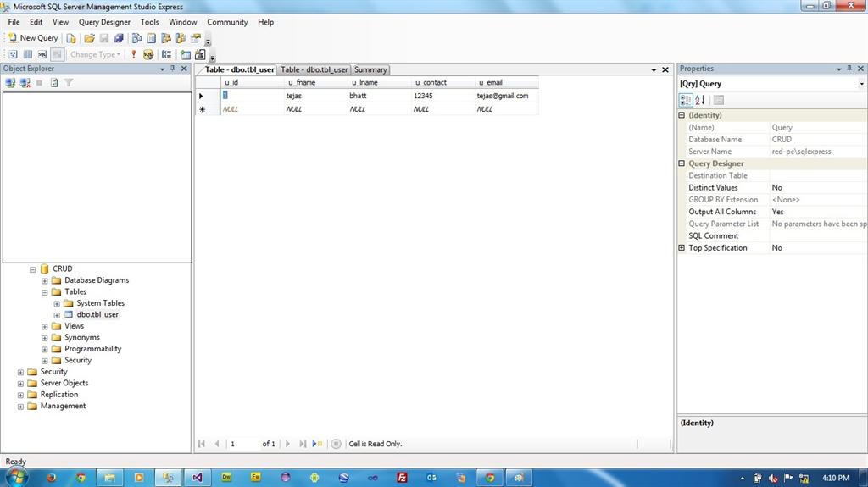The image size is (868, 487).
Task: Open a file using the folder icon
Action: pos(89,38)
